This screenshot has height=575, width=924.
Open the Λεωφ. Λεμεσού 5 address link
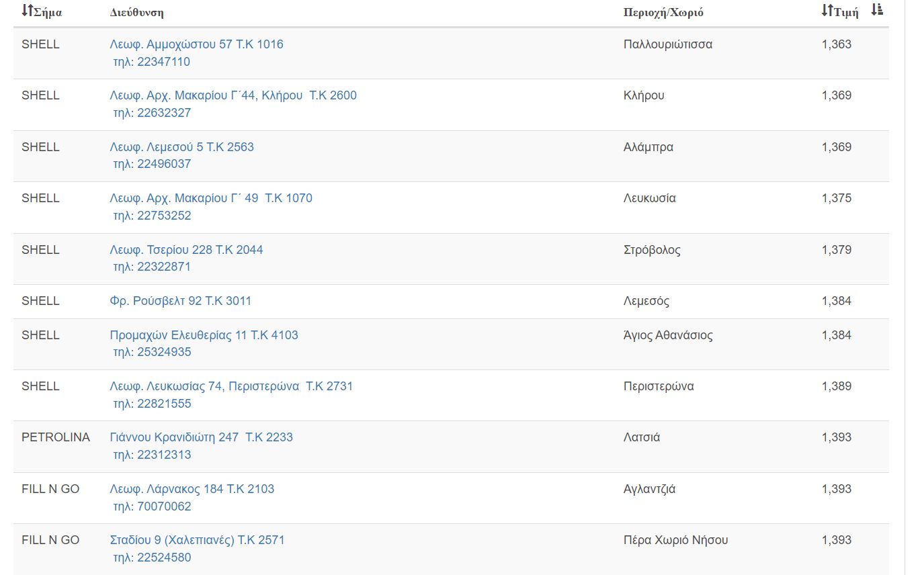click(181, 147)
